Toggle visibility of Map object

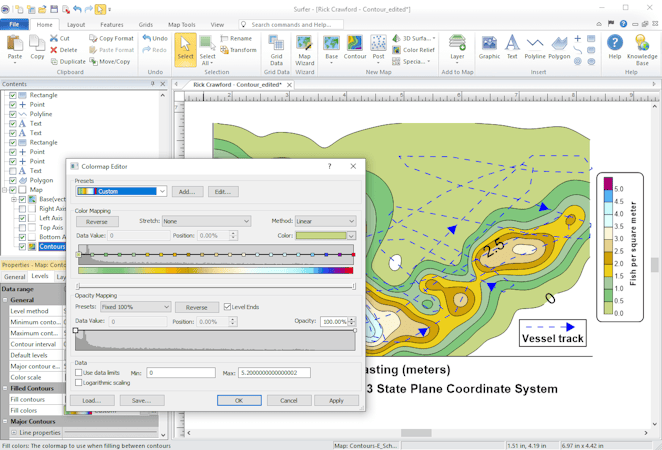(13, 190)
